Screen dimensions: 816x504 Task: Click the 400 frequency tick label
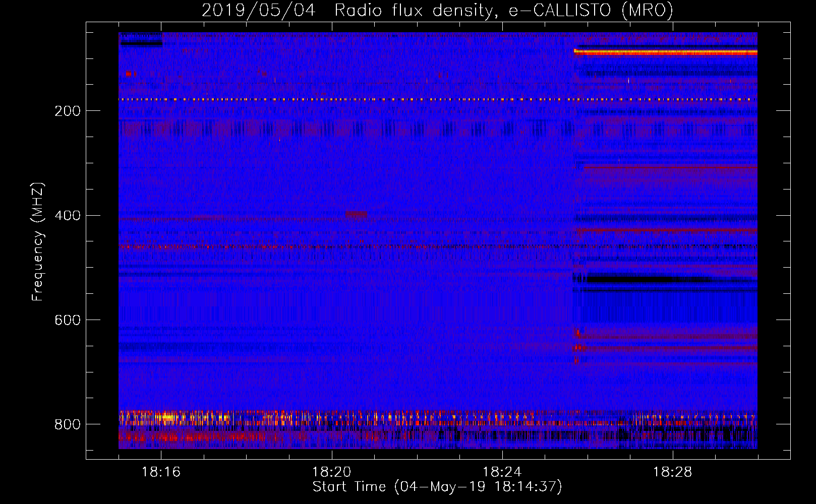68,216
